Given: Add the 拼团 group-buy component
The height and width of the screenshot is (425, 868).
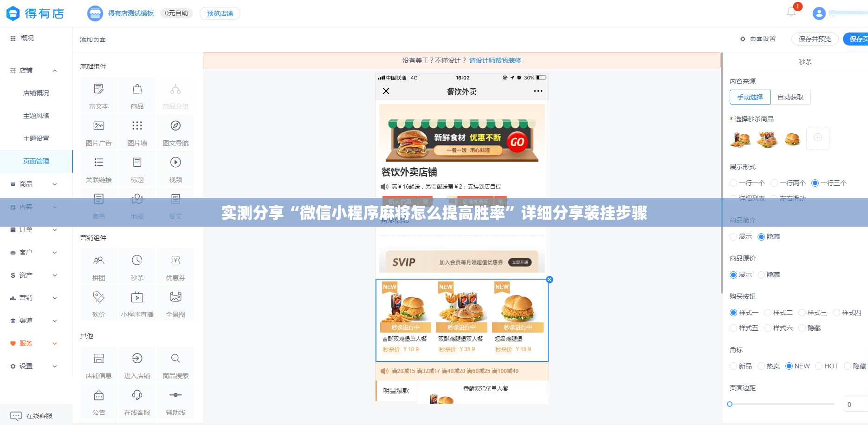Looking at the screenshot, I should [x=99, y=267].
